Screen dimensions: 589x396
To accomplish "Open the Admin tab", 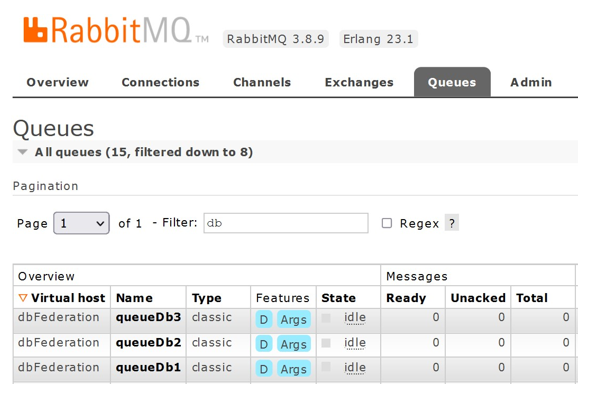I will point(531,82).
